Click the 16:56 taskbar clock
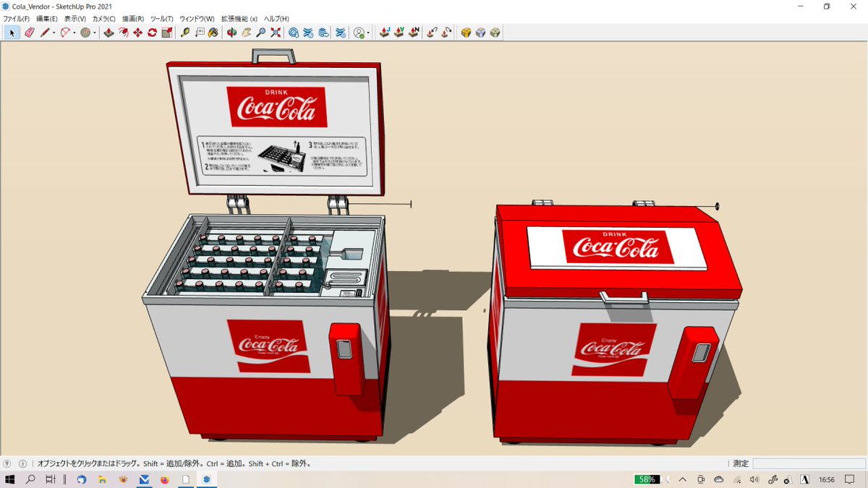Screen dimensions: 868x488 pos(827,479)
